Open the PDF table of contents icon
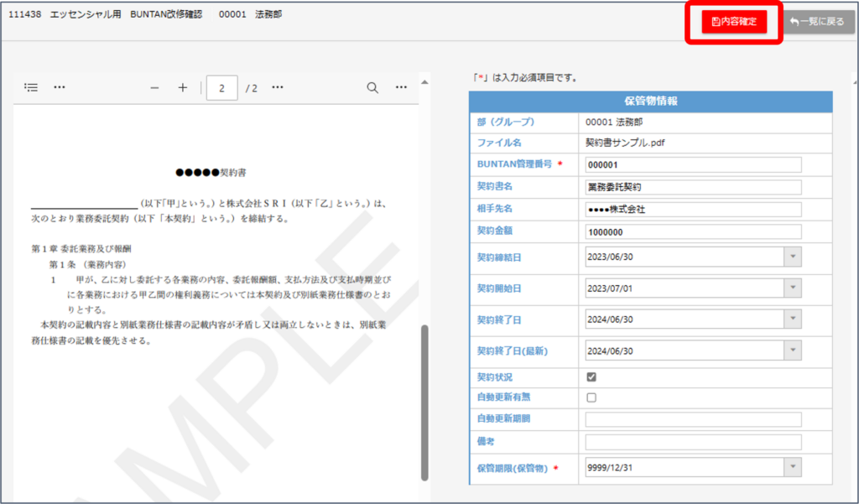This screenshot has height=504, width=859. (31, 87)
